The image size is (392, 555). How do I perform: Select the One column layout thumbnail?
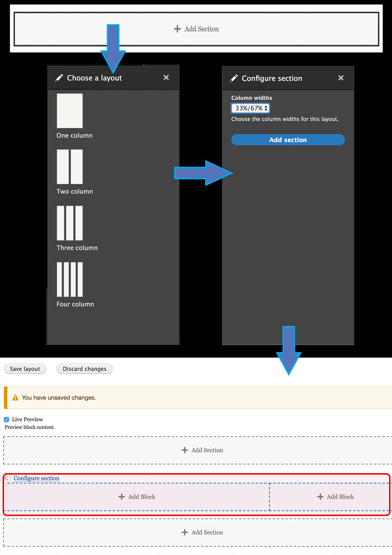(x=70, y=110)
